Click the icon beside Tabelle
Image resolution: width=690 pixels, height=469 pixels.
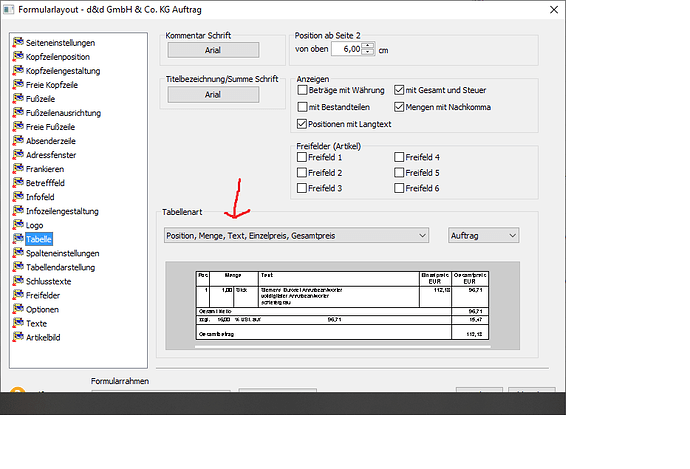pos(18,239)
